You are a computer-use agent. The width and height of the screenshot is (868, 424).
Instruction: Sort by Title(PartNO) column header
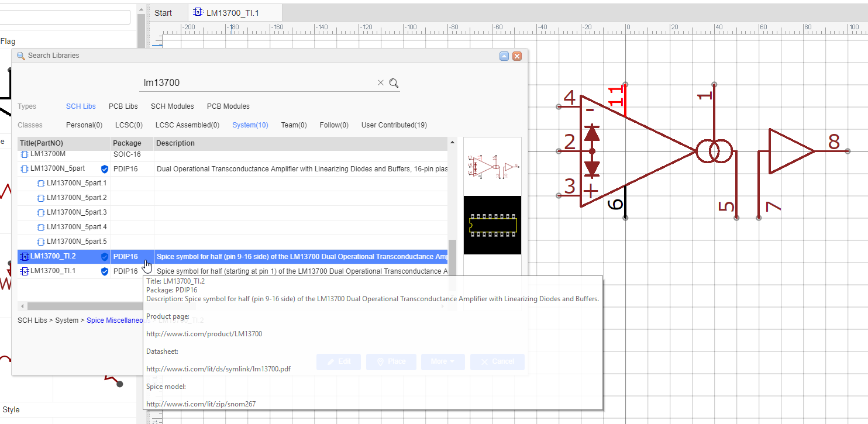(x=64, y=143)
